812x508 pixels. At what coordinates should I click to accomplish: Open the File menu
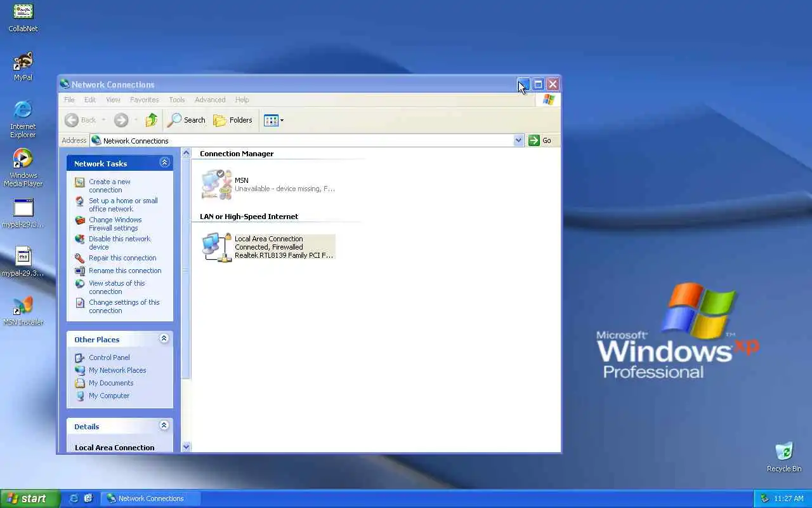click(69, 100)
